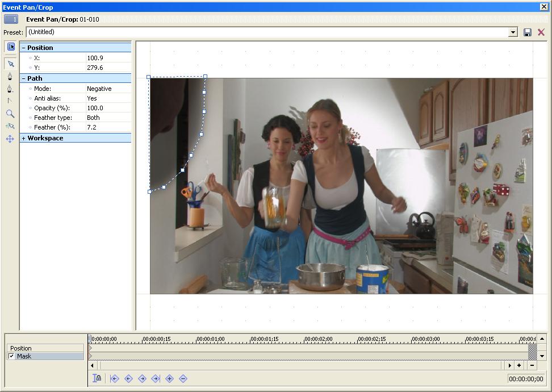Click the Feather (%) value field
The width and height of the screenshot is (552, 392).
tap(108, 127)
